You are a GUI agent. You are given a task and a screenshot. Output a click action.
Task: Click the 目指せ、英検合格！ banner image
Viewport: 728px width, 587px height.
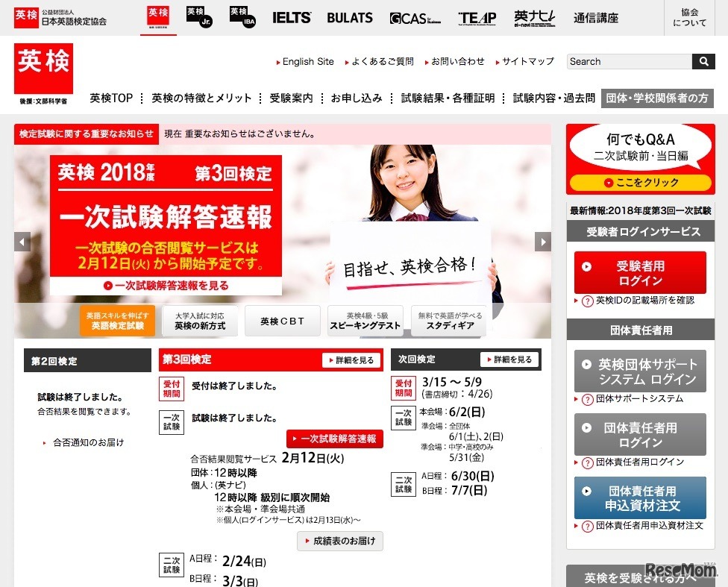[411, 267]
